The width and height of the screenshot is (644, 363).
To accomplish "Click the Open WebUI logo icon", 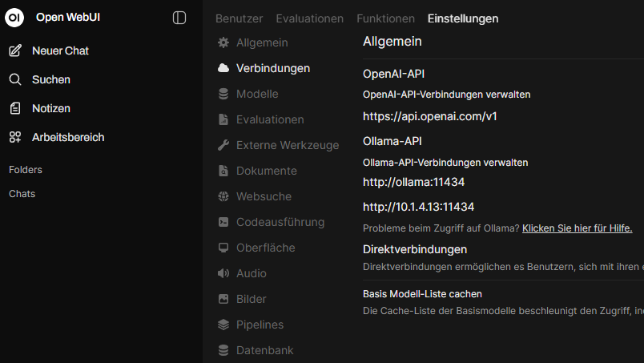I will click(14, 18).
